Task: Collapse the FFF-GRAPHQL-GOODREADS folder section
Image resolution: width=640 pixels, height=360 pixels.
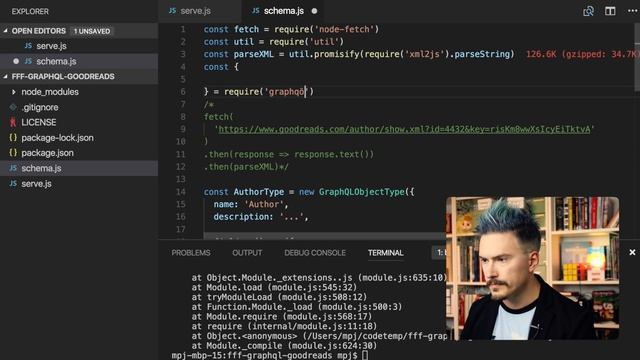Action: [x=5, y=76]
